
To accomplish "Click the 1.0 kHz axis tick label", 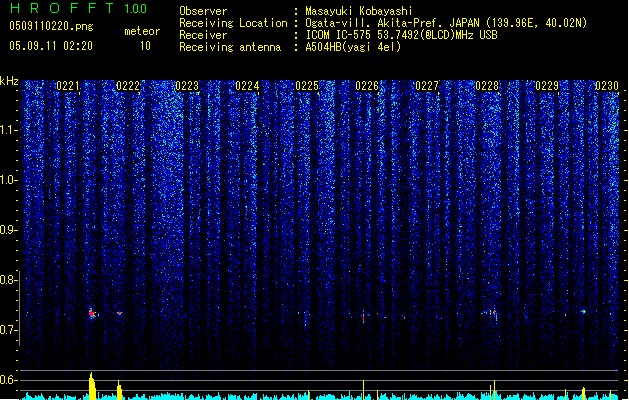I will pyautogui.click(x=9, y=180).
